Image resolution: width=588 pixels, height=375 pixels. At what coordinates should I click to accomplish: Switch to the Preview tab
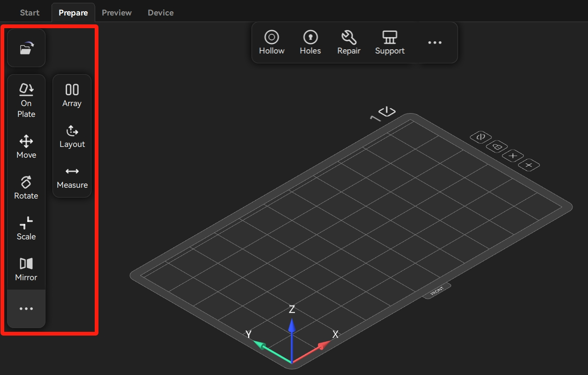[117, 13]
